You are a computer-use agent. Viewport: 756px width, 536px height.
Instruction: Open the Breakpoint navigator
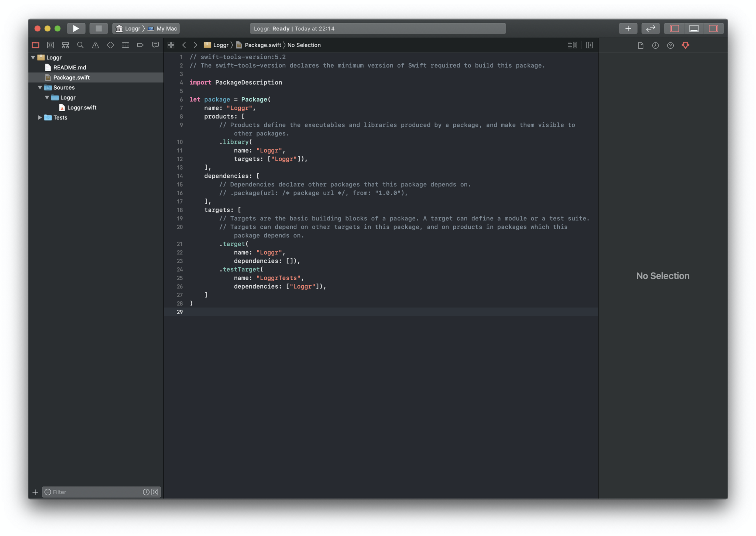[140, 45]
